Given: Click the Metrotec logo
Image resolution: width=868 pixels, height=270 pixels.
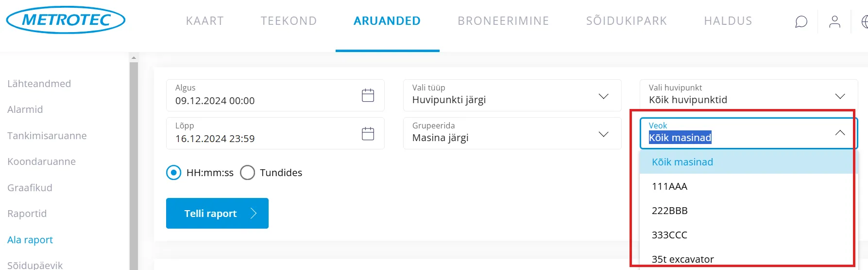Looking at the screenshot, I should coord(66,20).
